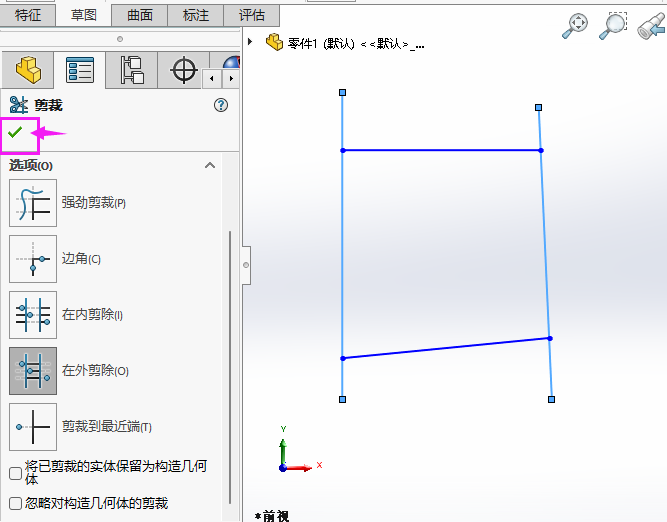Open the 评估 tab
The height and width of the screenshot is (522, 667).
251,15
